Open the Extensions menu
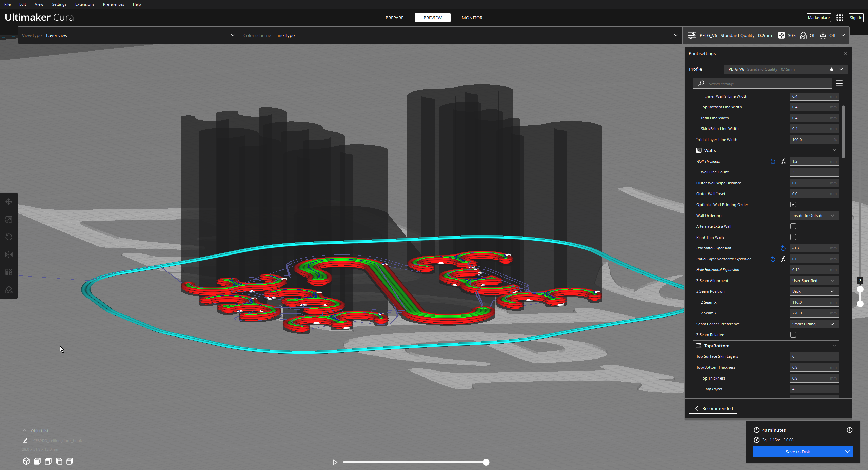This screenshot has height=470, width=868. (x=84, y=4)
